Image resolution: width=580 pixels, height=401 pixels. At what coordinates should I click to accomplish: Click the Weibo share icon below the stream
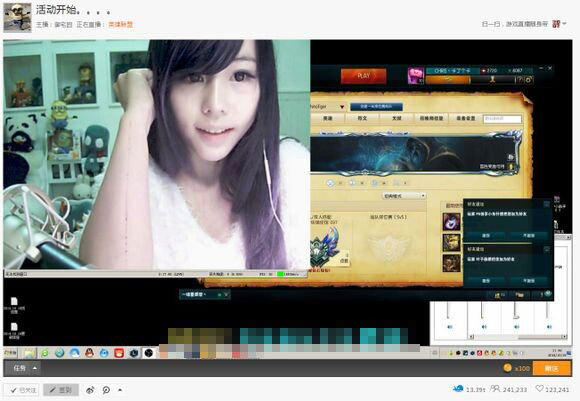pyautogui.click(x=90, y=390)
